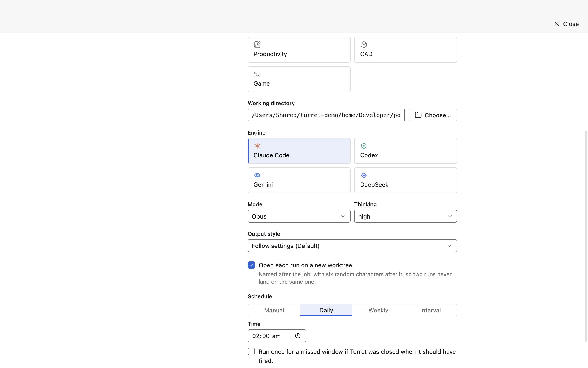Image resolution: width=588 pixels, height=368 pixels.
Task: Click the Working directory path field
Action: coord(326,115)
